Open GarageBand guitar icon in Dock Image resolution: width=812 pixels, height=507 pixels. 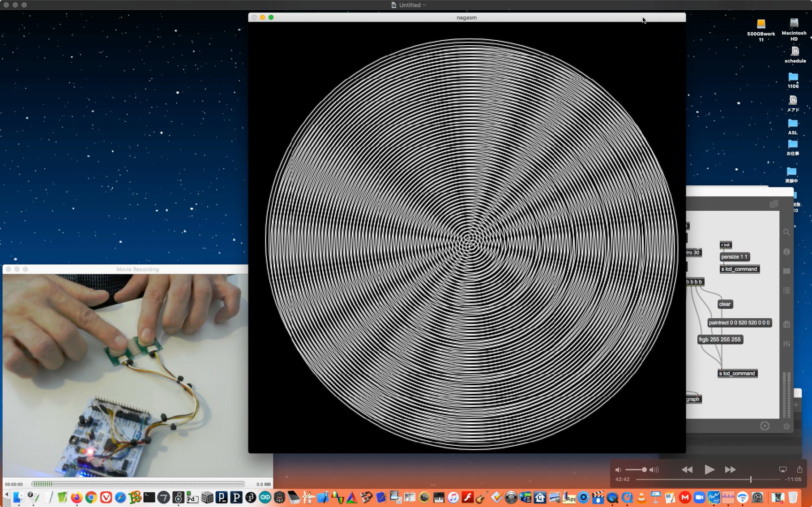(482, 497)
